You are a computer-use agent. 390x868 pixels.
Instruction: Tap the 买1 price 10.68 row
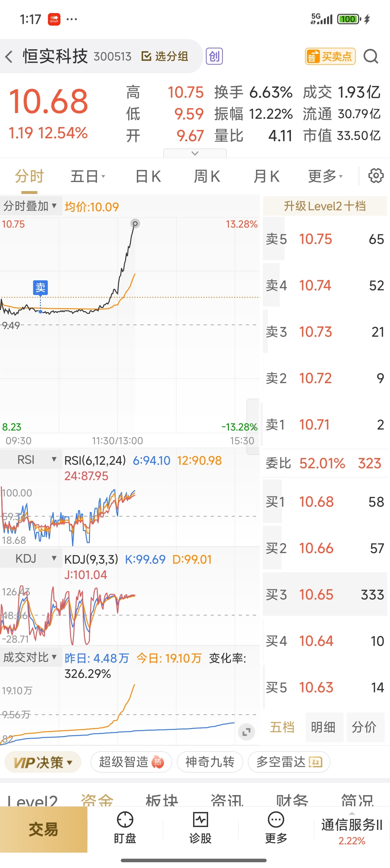[325, 502]
